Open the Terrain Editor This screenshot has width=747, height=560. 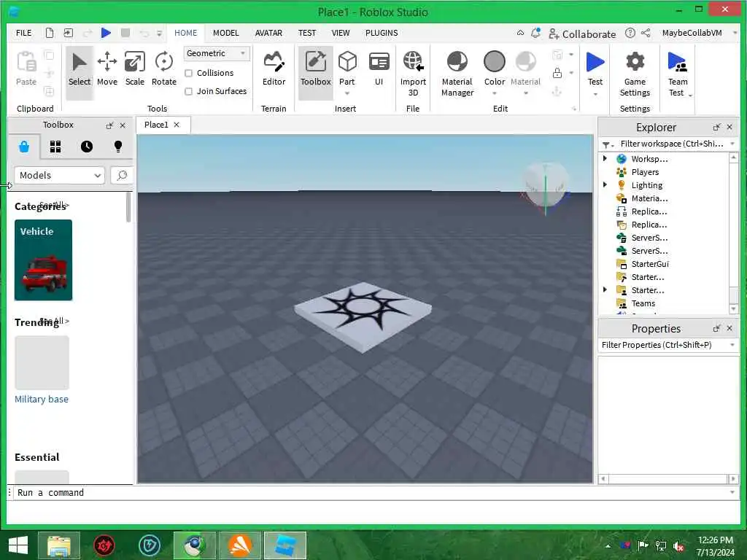[x=274, y=69]
